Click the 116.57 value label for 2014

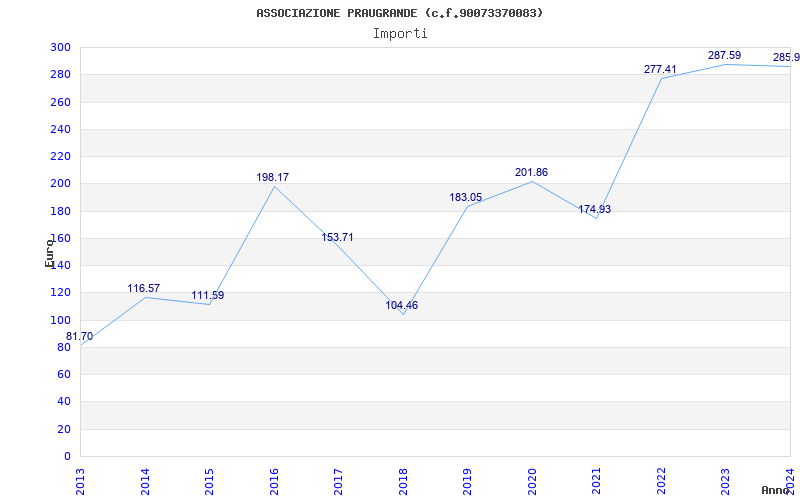[x=143, y=289]
